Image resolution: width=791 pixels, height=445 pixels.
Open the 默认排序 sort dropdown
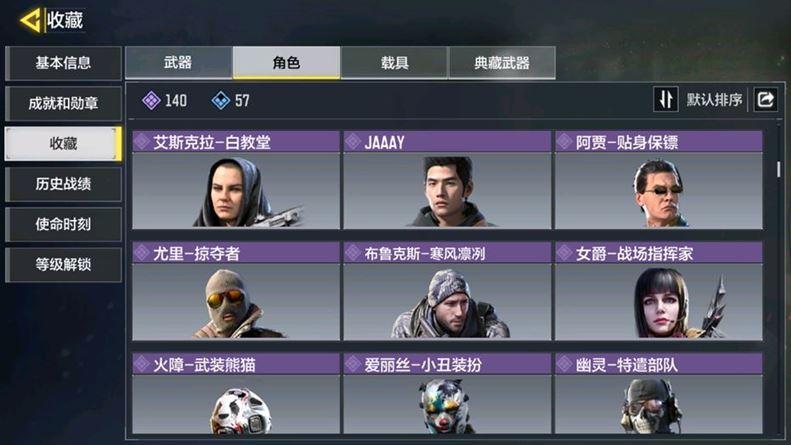point(714,100)
